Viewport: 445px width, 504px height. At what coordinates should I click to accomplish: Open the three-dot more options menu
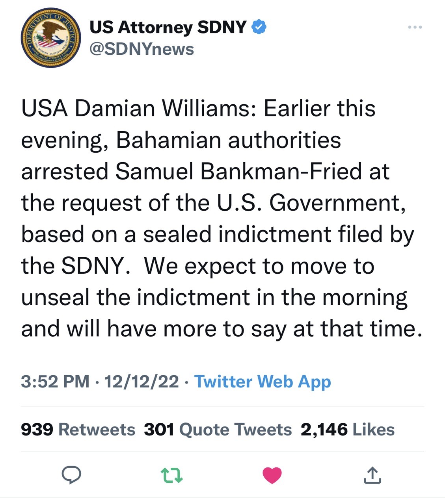click(415, 27)
